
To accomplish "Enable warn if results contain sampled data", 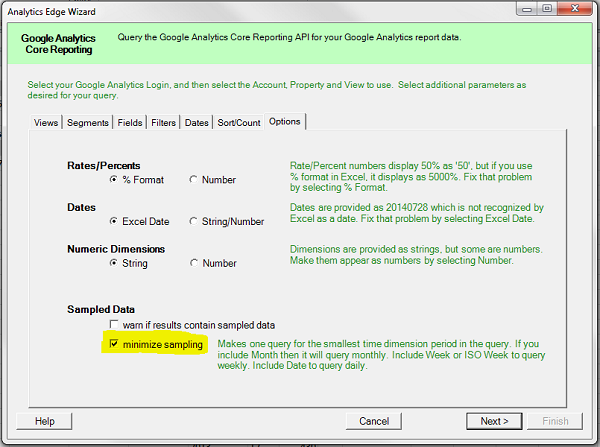I will [114, 325].
